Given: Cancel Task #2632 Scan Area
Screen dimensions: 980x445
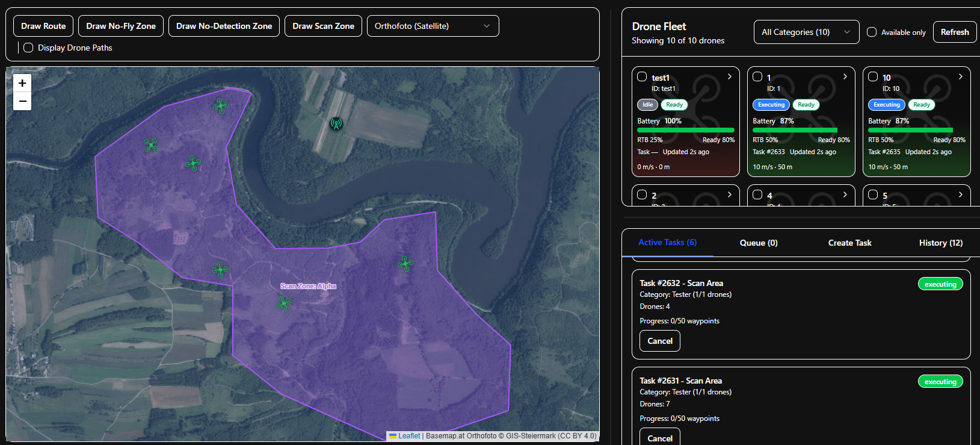Looking at the screenshot, I should 659,341.
